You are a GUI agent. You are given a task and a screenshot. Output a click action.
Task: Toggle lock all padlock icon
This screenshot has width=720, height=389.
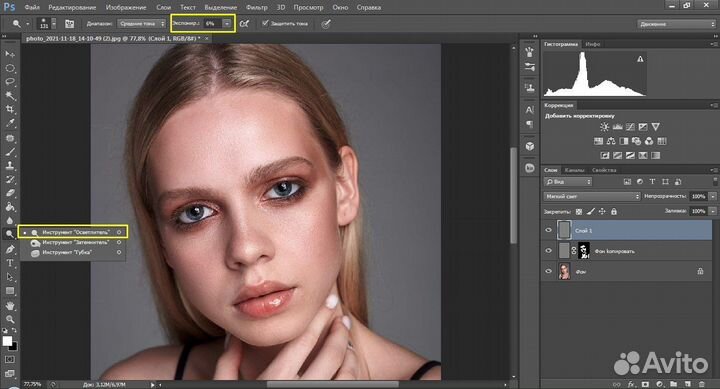point(614,211)
